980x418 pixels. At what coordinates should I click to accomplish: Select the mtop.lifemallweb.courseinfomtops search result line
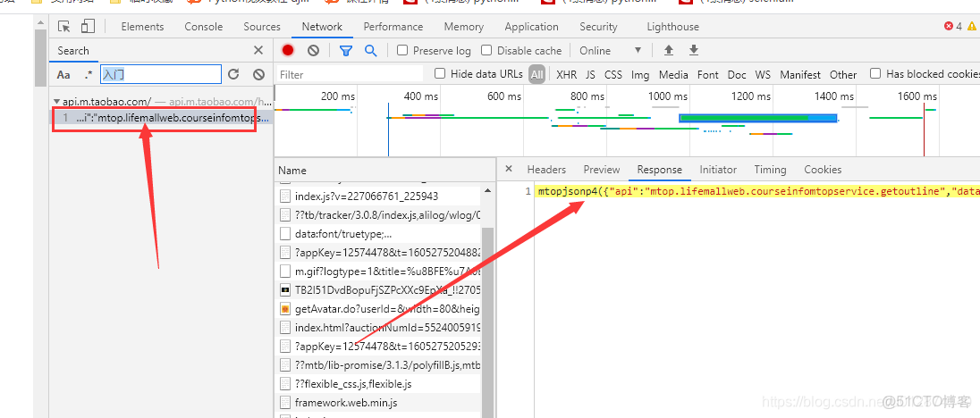[x=161, y=117]
